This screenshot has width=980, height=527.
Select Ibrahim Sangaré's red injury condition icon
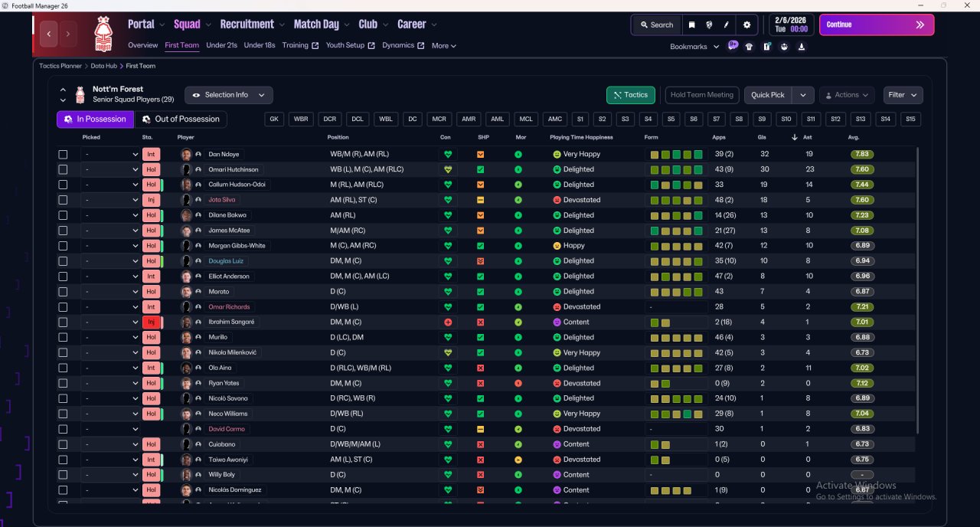[448, 322]
